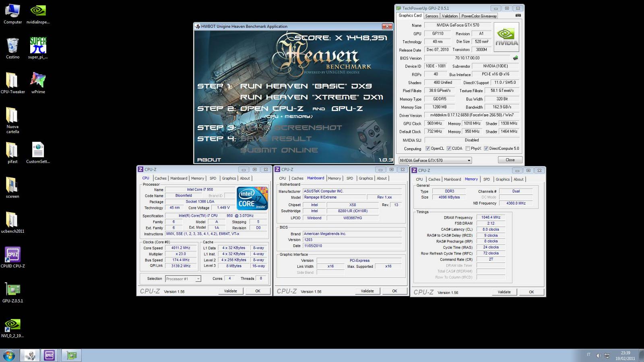
Task: Open Caches tab in first CPU-Z window
Action: click(161, 178)
